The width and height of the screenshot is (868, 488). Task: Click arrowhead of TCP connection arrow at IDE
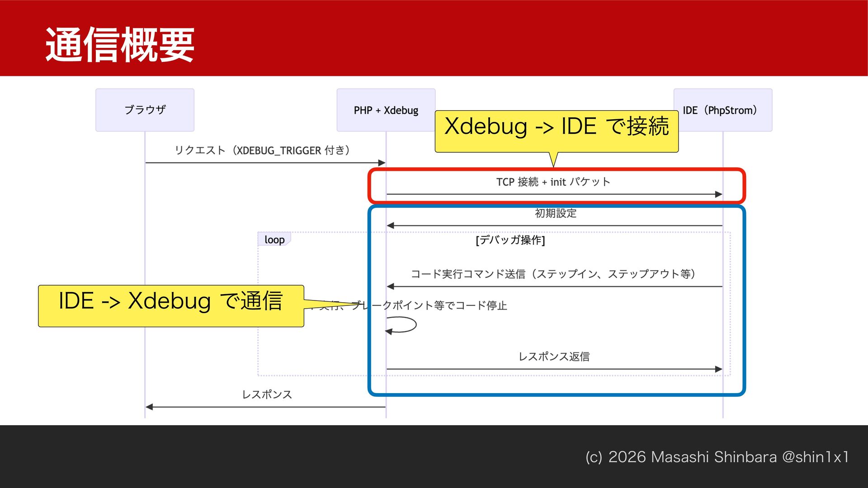coord(719,194)
